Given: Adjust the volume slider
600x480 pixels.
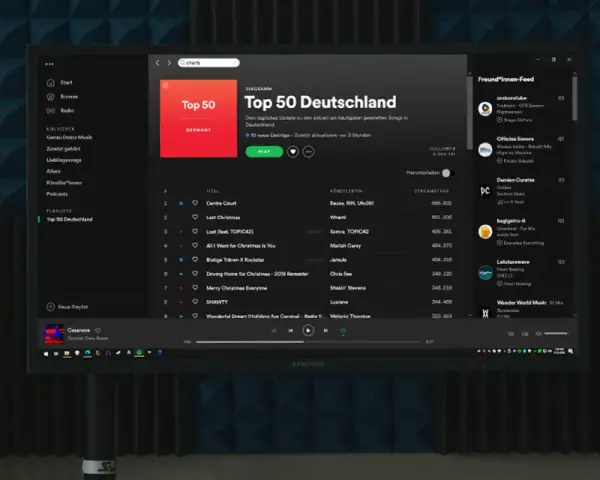Looking at the screenshot, I should point(556,333).
